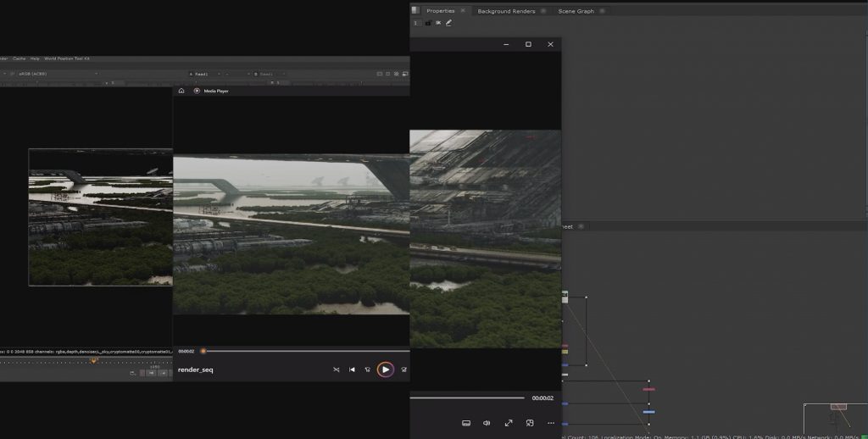Viewport: 868px width, 439px height.
Task: Switch to the Background Renders tab
Action: pos(506,11)
